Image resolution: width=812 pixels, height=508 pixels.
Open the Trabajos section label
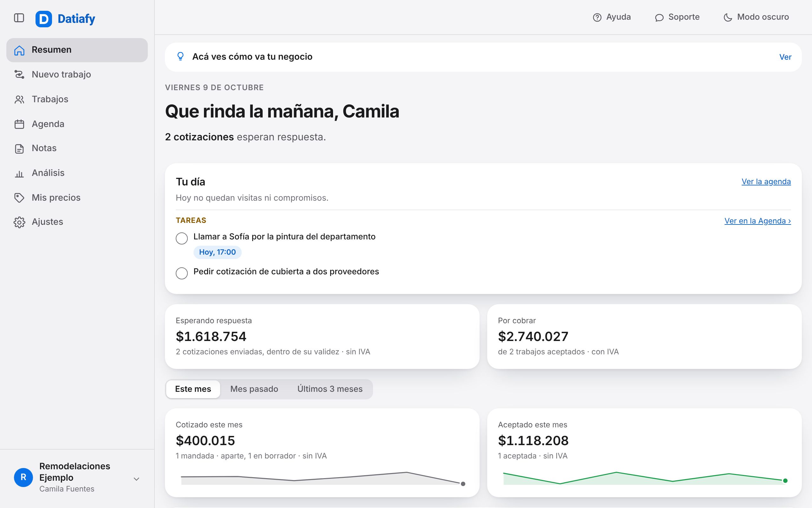(50, 99)
